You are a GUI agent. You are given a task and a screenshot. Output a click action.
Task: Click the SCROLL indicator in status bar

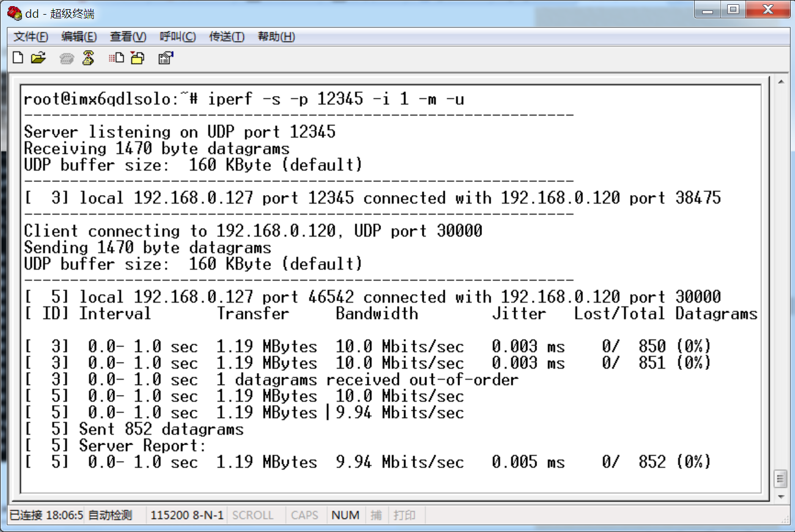click(x=253, y=515)
